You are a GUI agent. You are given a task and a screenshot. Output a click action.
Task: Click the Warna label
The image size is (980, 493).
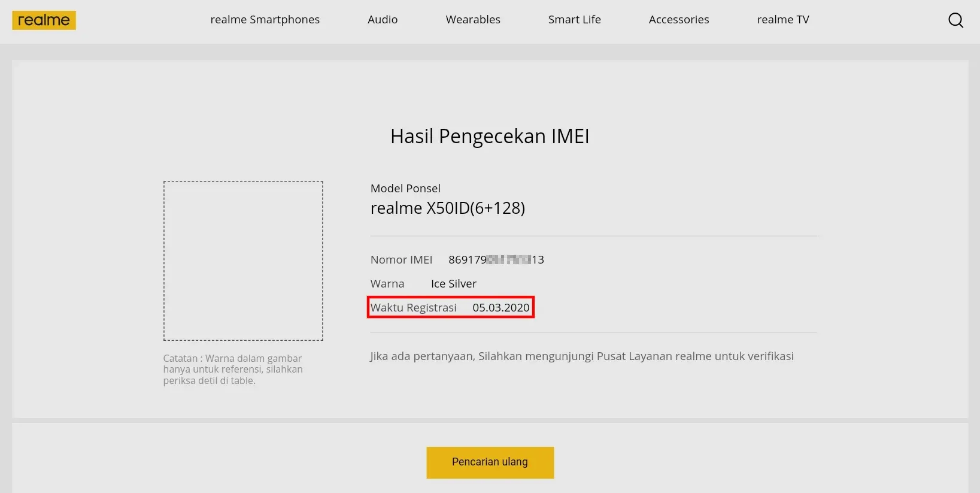387,284
